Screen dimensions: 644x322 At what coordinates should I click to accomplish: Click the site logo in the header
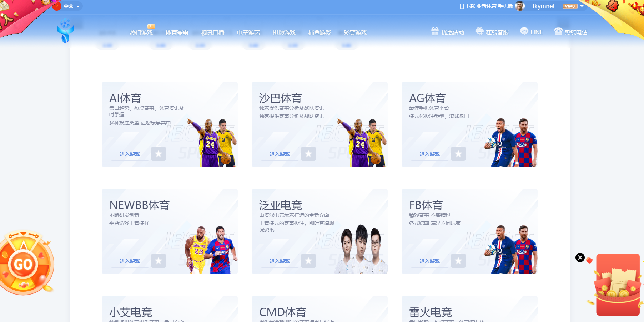(66, 30)
